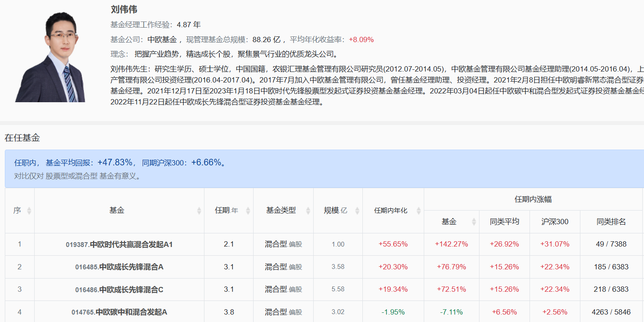Click average return +47.83% value
Image resolution: width=644 pixels, height=322 pixels.
point(115,162)
